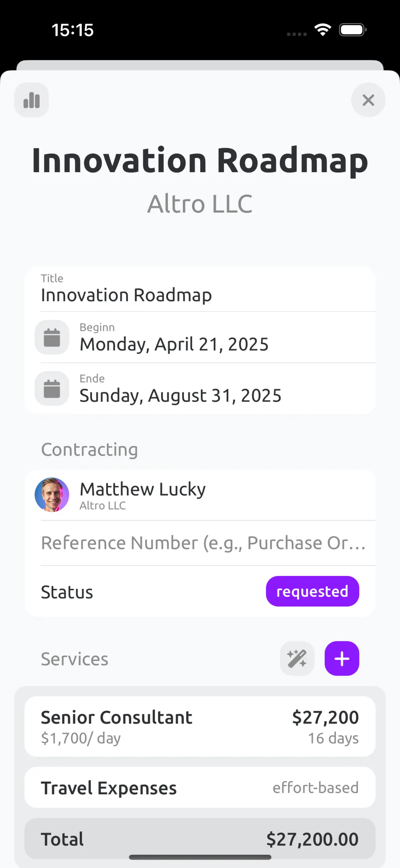Tap the Ende calendar icon

(52, 389)
